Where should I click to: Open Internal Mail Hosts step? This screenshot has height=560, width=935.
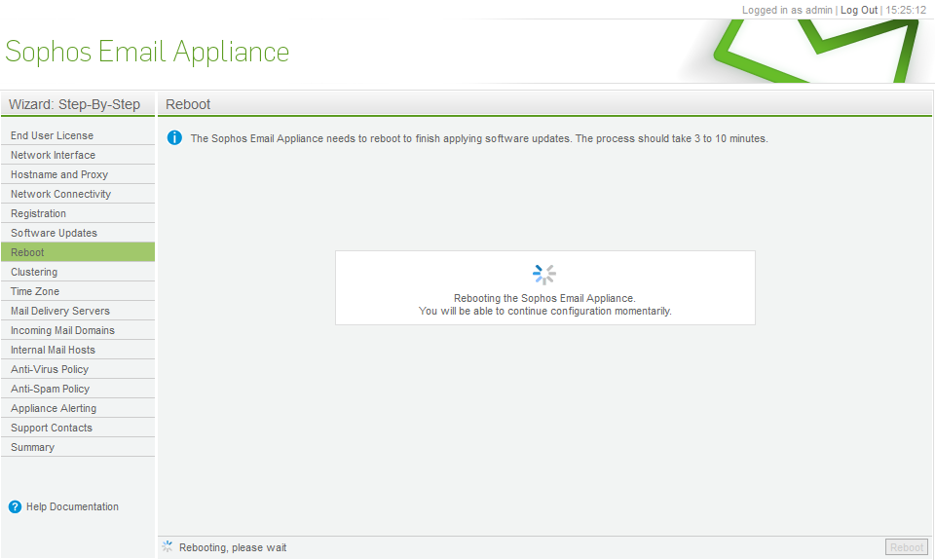coord(78,350)
